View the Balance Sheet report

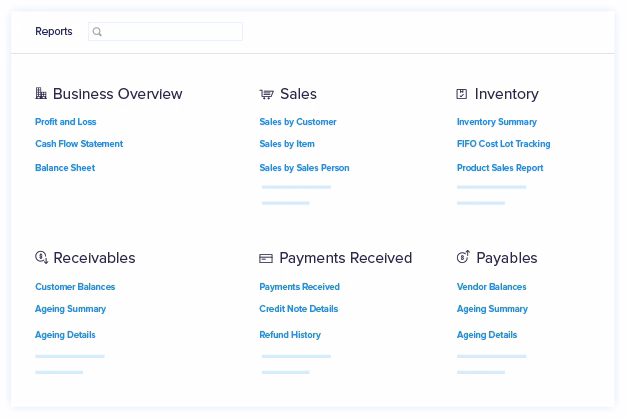click(65, 168)
